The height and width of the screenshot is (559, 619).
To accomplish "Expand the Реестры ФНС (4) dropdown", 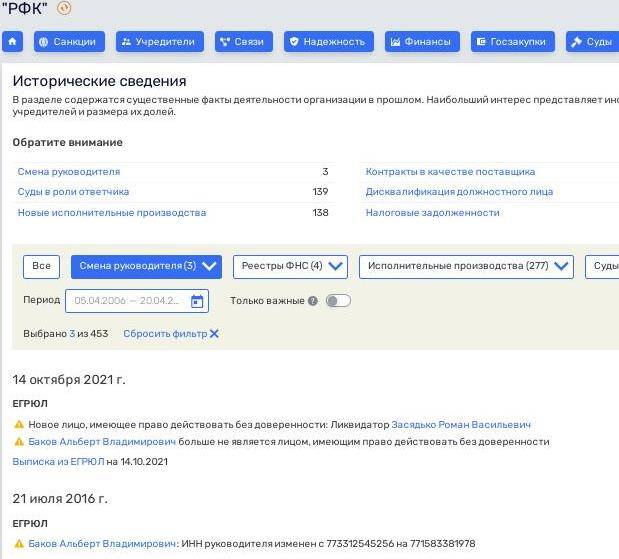I will [x=290, y=267].
